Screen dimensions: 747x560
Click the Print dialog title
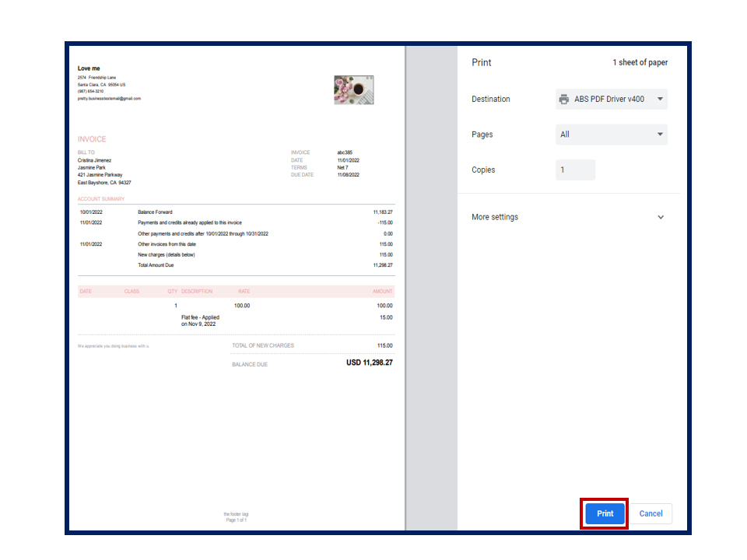[x=480, y=62]
